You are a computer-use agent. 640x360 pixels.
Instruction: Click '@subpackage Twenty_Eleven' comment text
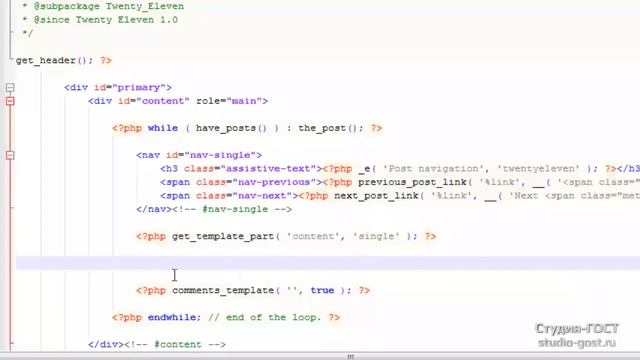point(109,6)
